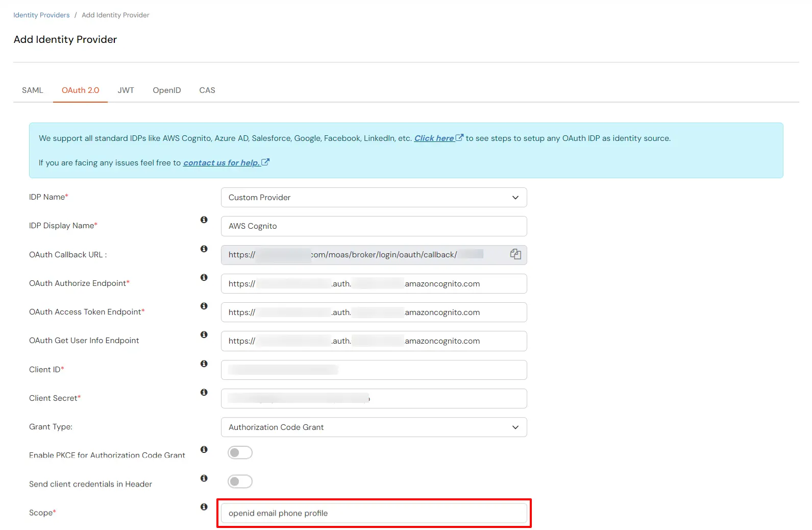The image size is (812, 530).
Task: Focus the IDP Display Name field
Action: [374, 226]
